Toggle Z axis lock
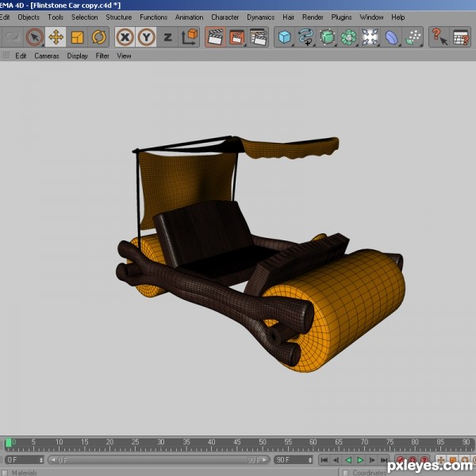476x476 pixels. [167, 37]
